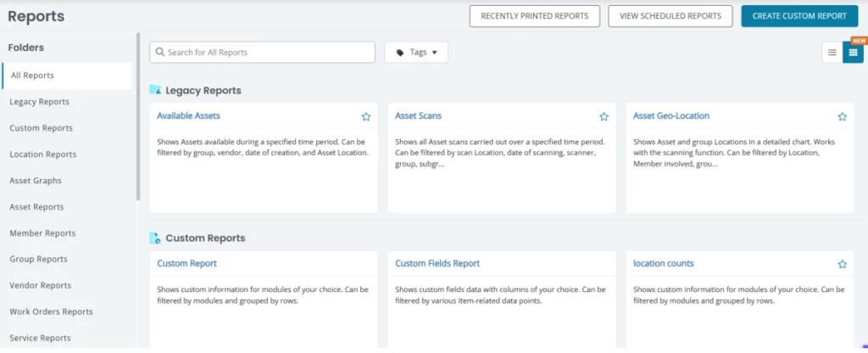Favorite the Asset Scans report star

tap(604, 116)
